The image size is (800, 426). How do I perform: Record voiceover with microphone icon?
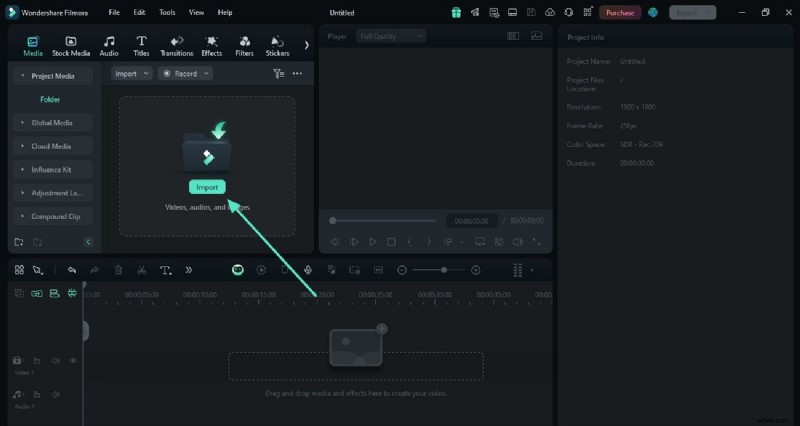coord(308,270)
